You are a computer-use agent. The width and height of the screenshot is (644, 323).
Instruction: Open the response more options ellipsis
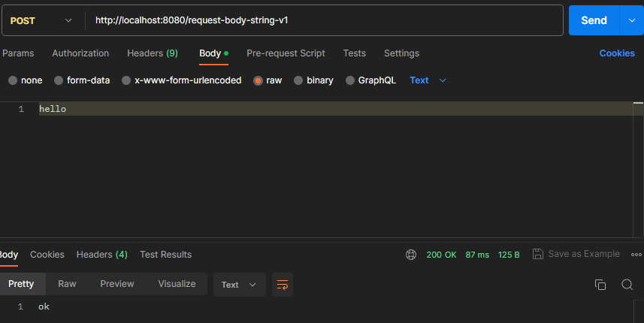636,255
